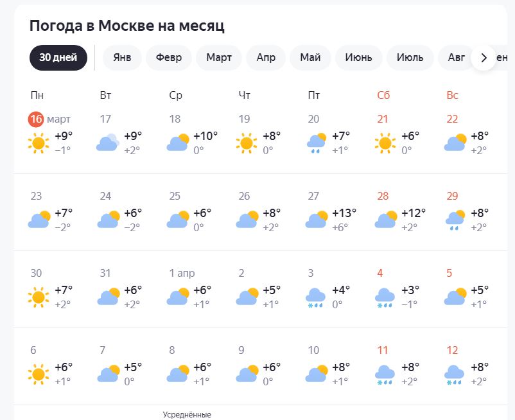The height and width of the screenshot is (420, 515).
Task: Open the forecast for 1 апр
Action: click(x=182, y=273)
